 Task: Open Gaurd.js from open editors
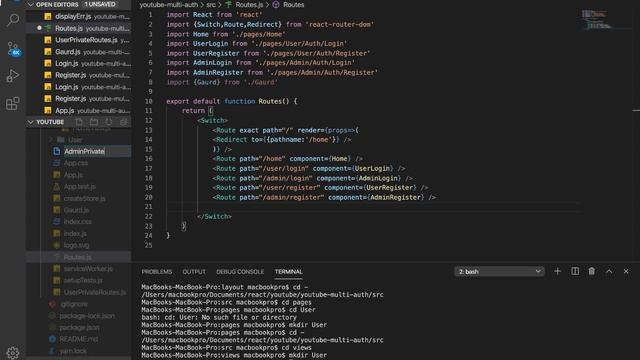click(x=79, y=52)
